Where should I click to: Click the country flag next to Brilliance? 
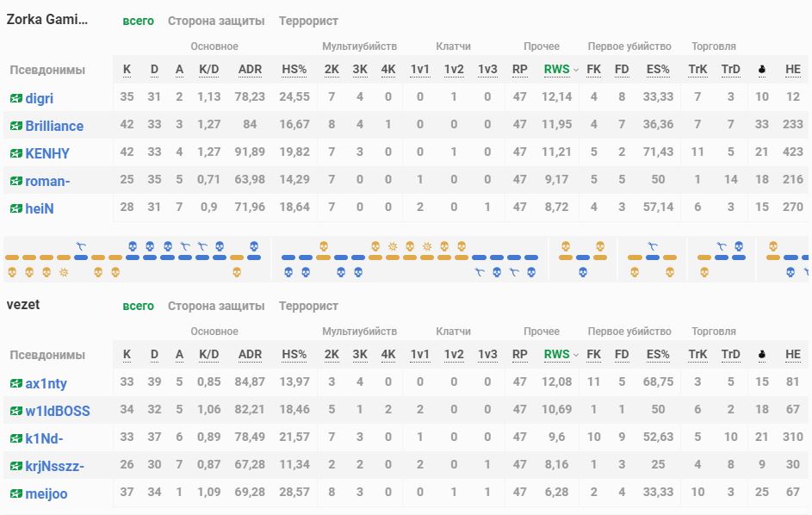15,126
